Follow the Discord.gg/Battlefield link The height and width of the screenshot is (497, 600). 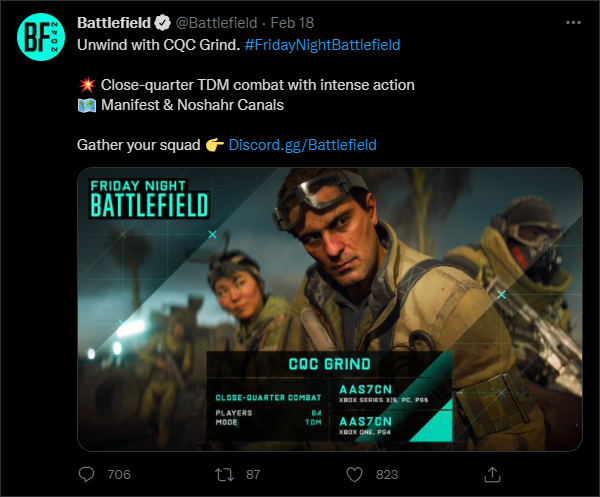pyautogui.click(x=302, y=145)
